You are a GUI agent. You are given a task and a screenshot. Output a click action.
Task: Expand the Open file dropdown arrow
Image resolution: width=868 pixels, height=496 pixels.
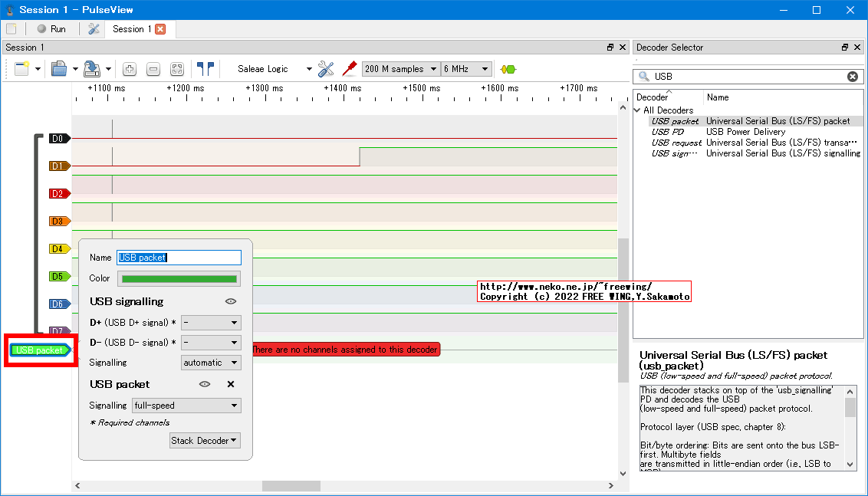pyautogui.click(x=75, y=69)
